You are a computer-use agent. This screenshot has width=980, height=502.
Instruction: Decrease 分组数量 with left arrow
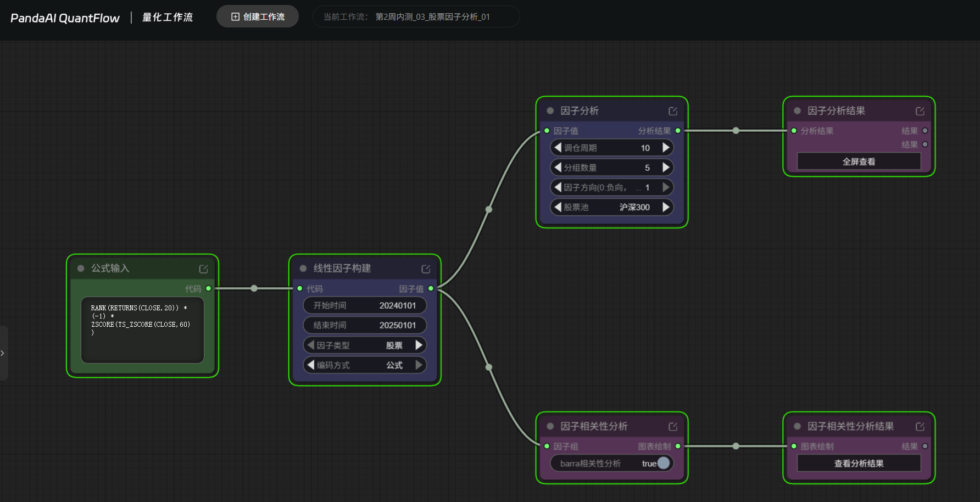click(558, 168)
